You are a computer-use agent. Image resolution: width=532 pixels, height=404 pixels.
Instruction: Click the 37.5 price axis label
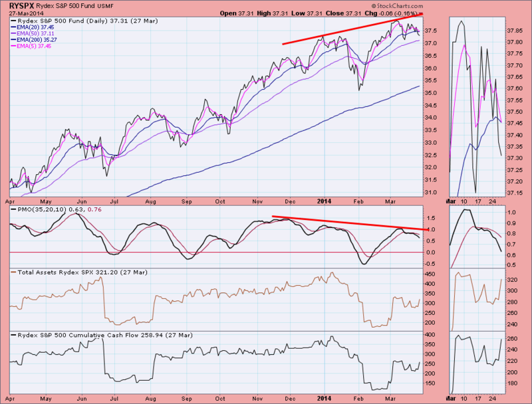tap(430, 31)
